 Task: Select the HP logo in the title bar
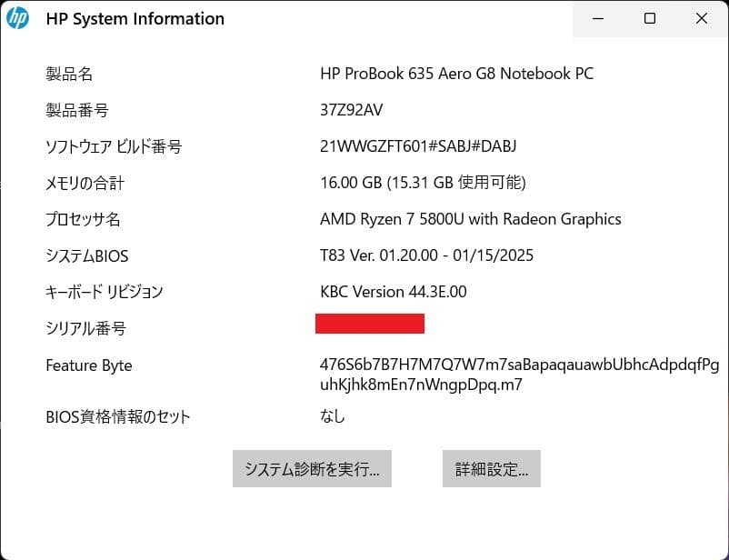pos(19,18)
